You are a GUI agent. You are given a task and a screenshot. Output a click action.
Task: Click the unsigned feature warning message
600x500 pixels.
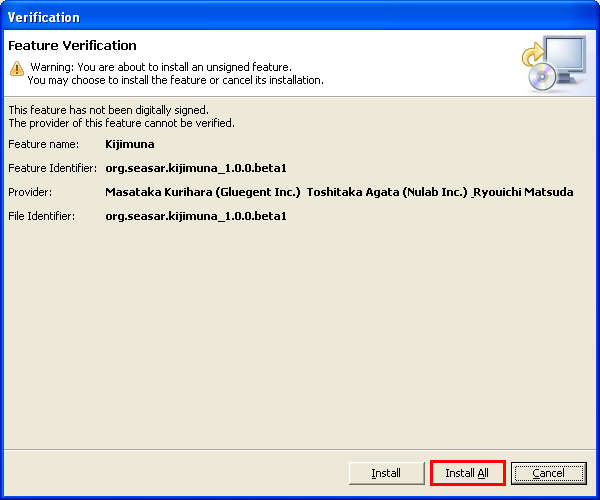(160, 67)
